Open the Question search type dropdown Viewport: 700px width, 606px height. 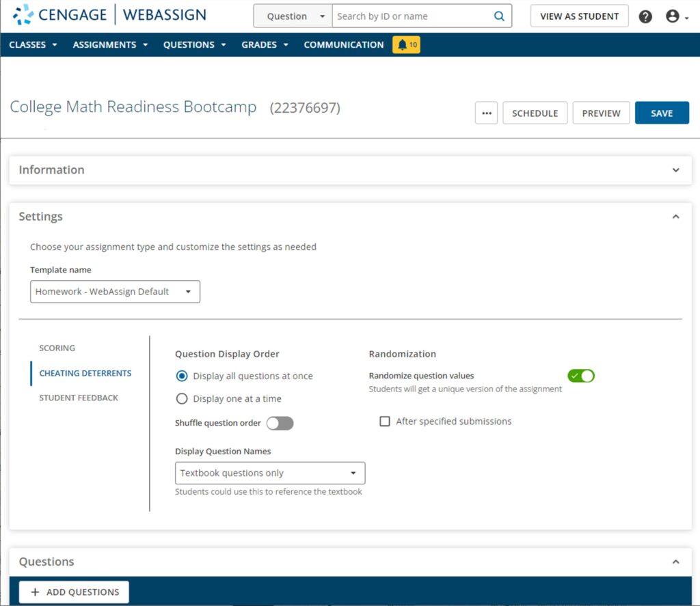[x=292, y=14]
